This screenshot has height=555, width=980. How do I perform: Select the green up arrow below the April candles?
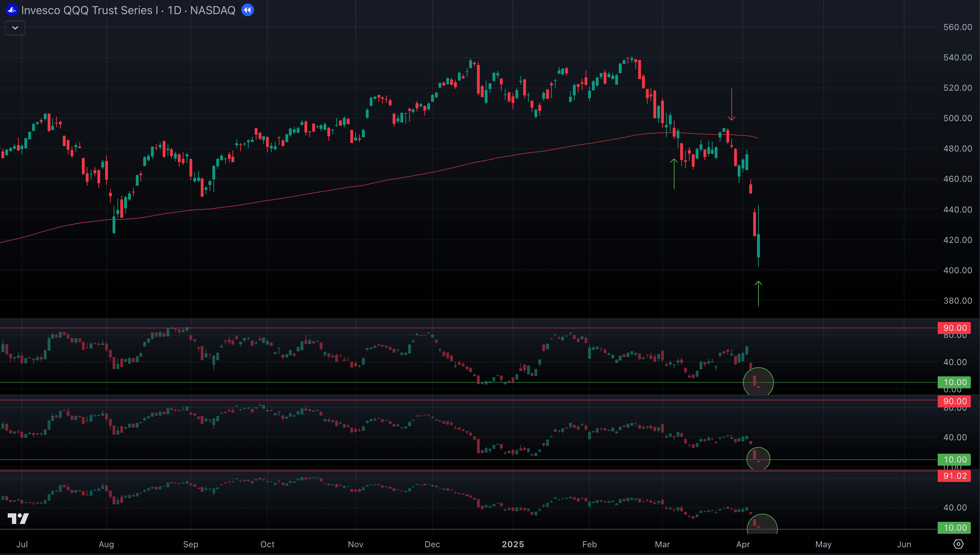tap(758, 293)
